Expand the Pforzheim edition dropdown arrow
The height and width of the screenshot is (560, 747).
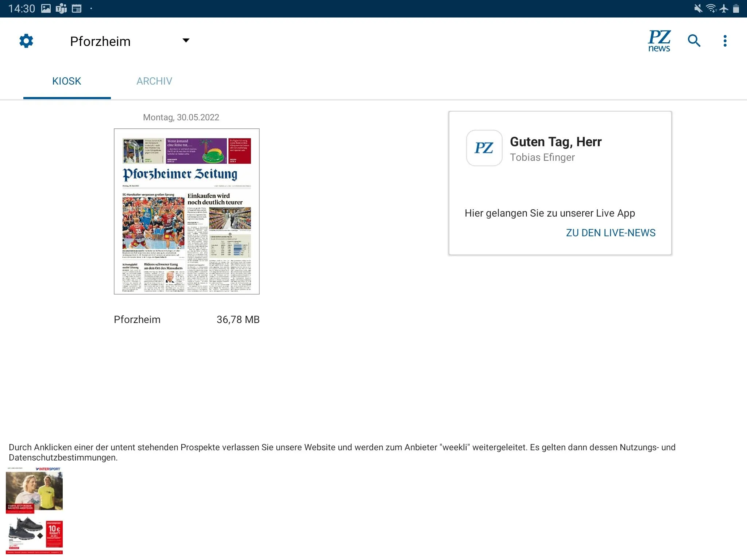coord(186,40)
